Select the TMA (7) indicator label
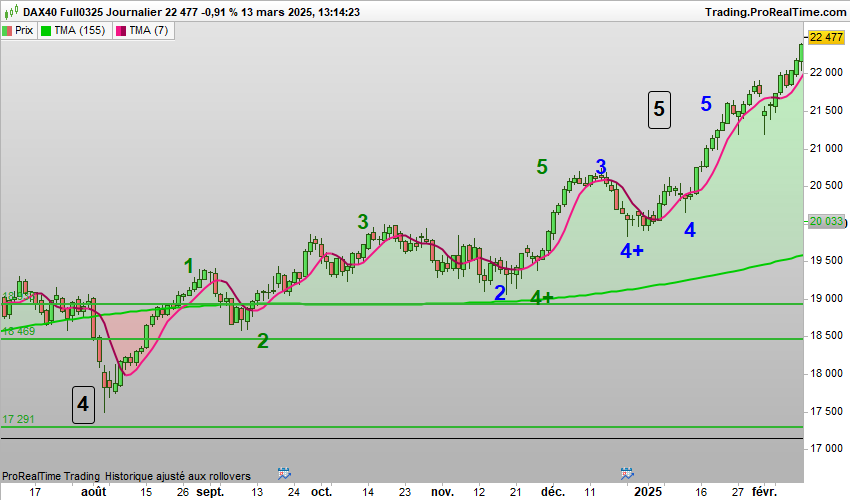This screenshot has width=850, height=500. [x=149, y=30]
